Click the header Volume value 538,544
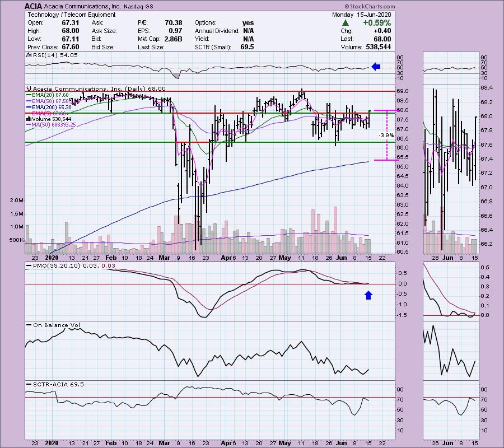This screenshot has width=504, height=448. 379,47
